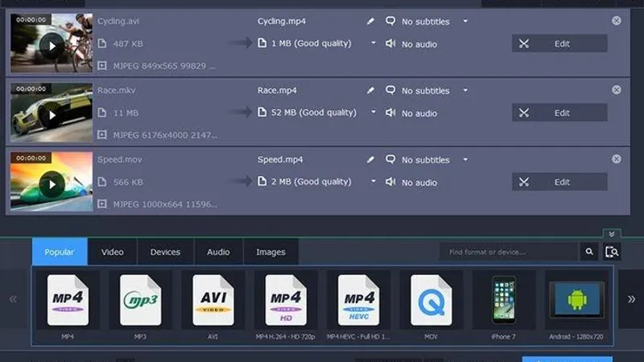Click the search magnifier icon

pyautogui.click(x=590, y=253)
